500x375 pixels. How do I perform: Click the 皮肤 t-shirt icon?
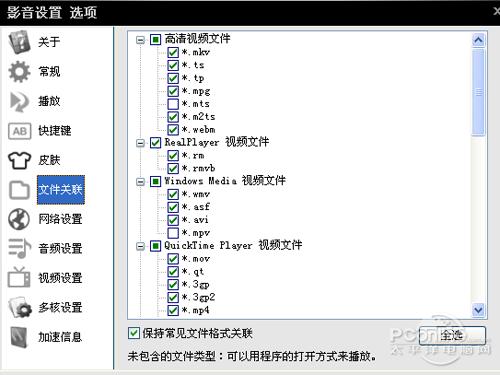[x=19, y=160]
